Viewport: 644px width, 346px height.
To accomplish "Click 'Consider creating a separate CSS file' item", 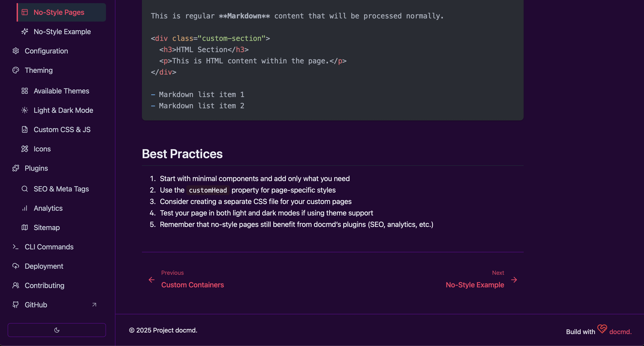I will click(256, 201).
